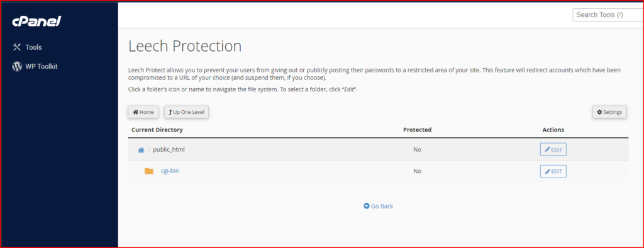The image size is (644, 248).
Task: Click the Home button above directory table
Action: point(143,112)
